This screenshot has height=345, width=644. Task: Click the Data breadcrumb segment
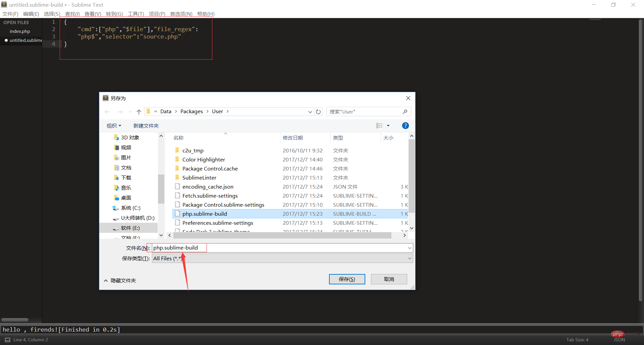(166, 112)
